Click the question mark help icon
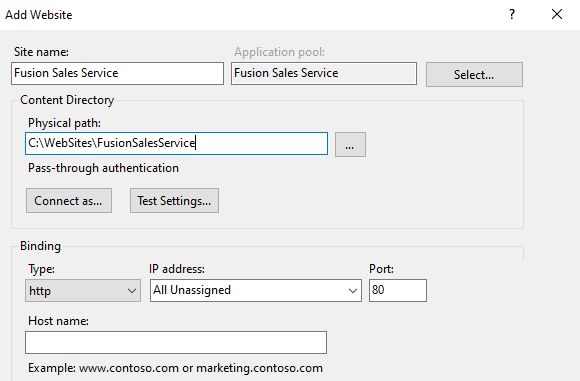The width and height of the screenshot is (580, 381). pyautogui.click(x=512, y=14)
